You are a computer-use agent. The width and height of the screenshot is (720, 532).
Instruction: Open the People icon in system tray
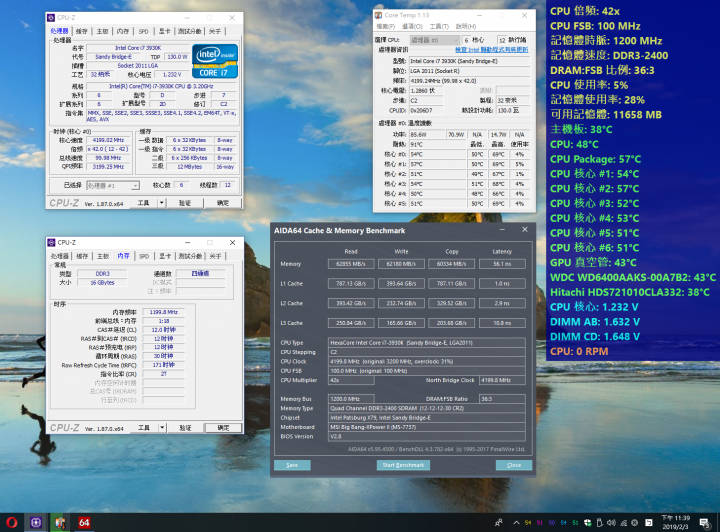coord(499,522)
